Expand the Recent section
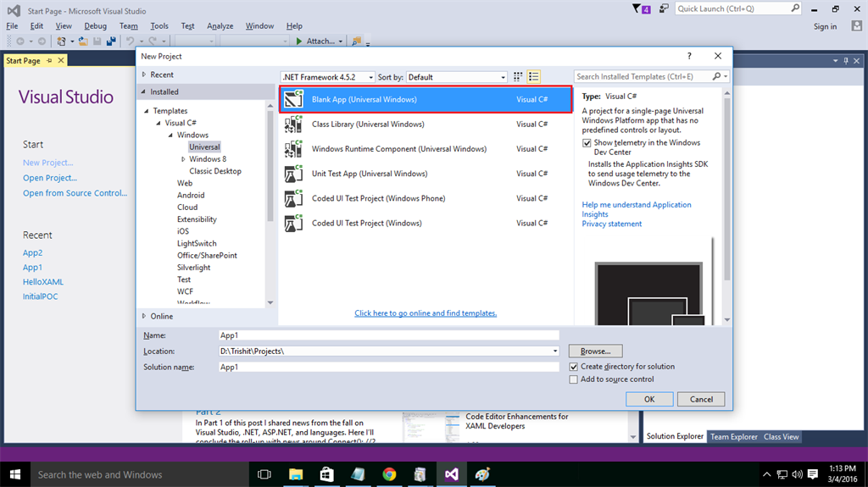The width and height of the screenshot is (868, 487). [144, 75]
